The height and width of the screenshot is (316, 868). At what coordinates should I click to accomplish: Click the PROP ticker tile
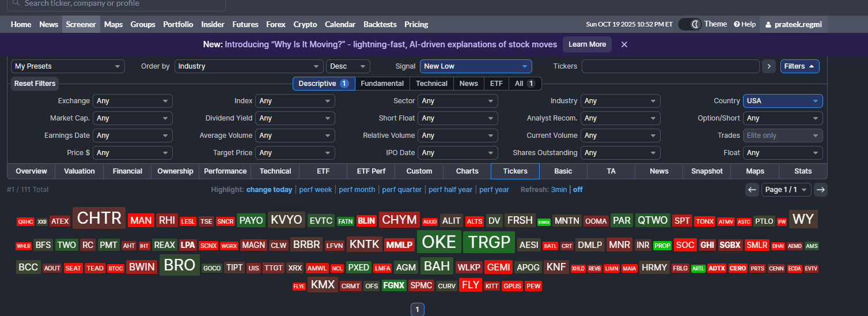tap(662, 246)
